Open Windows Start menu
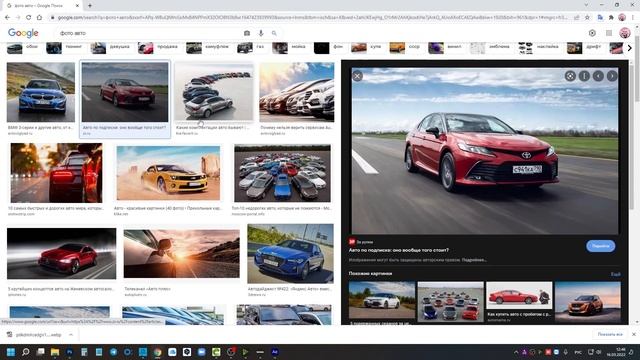 11,352
